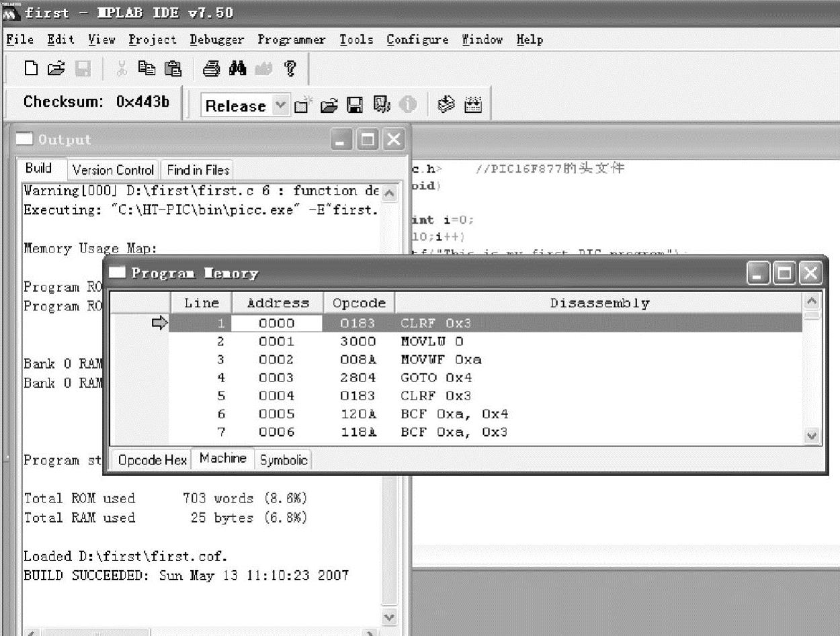Click the Total RAM used line
Viewport: 840px width, 636px height.
pos(165,518)
